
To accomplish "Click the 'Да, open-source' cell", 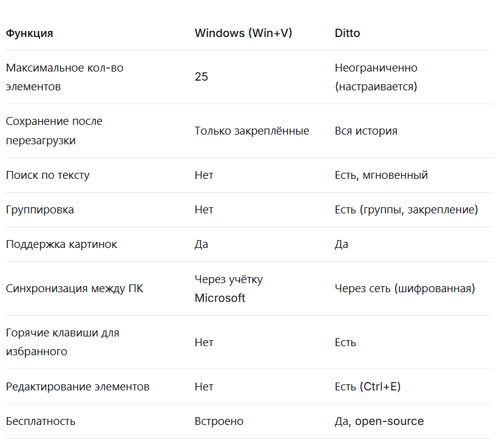I will click(379, 421).
